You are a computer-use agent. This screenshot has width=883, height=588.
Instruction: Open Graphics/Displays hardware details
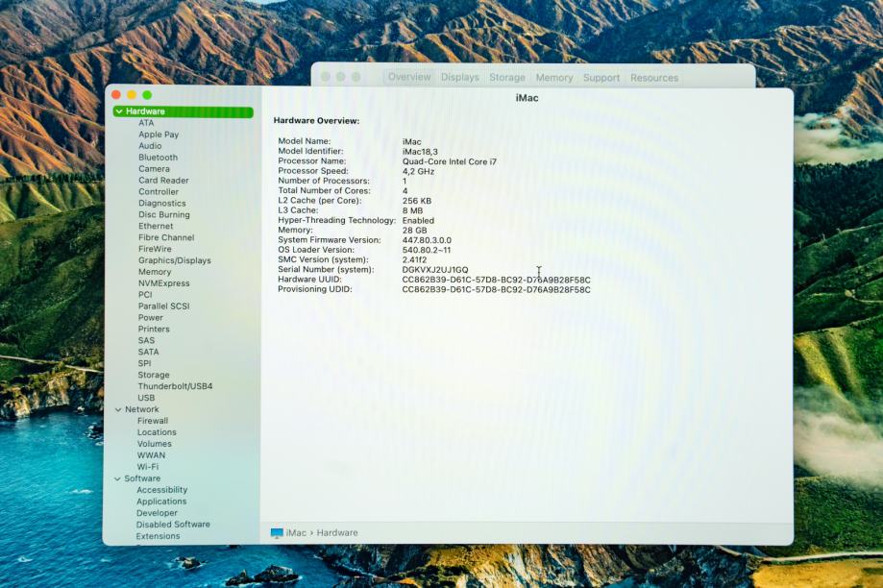[174, 260]
